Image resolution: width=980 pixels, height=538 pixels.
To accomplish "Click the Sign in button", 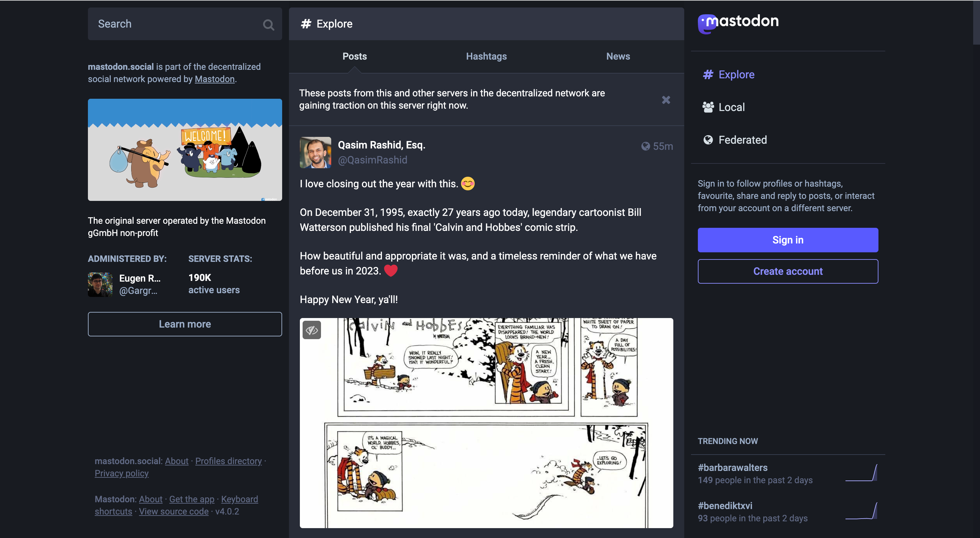I will click(787, 240).
